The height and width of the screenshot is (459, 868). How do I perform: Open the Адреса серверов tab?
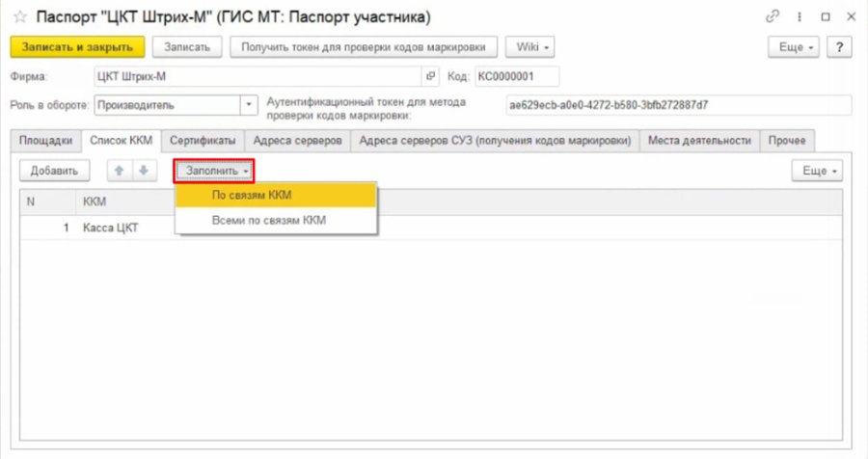coord(298,141)
